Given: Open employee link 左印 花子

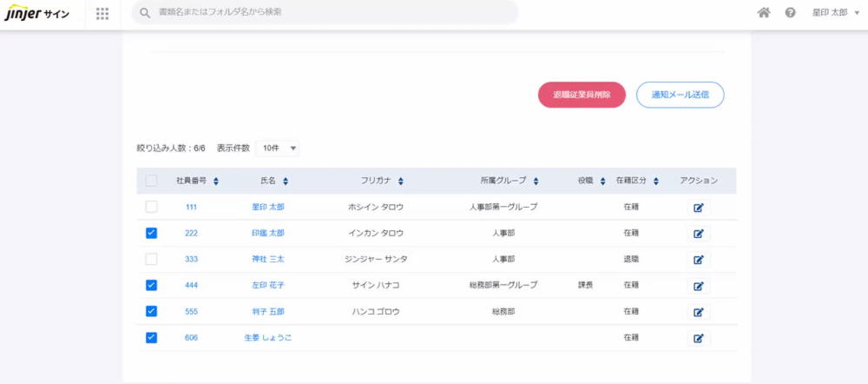Looking at the screenshot, I should pyautogui.click(x=268, y=285).
